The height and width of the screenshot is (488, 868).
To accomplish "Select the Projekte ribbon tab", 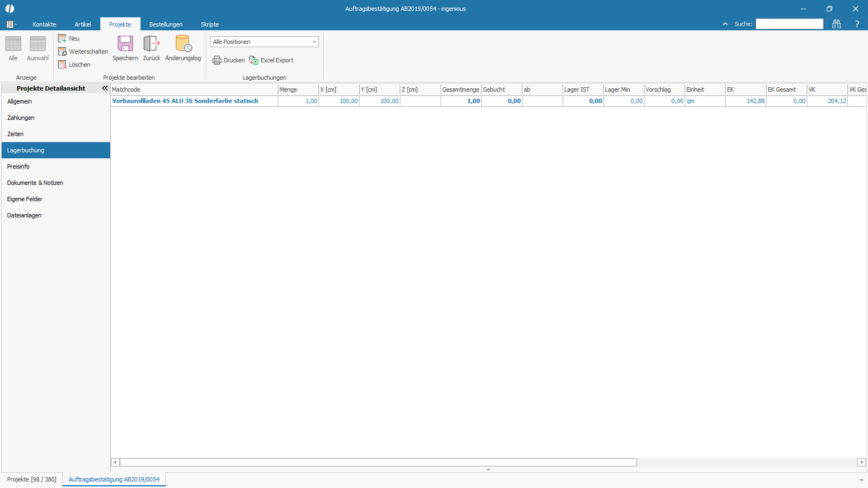I will point(120,24).
